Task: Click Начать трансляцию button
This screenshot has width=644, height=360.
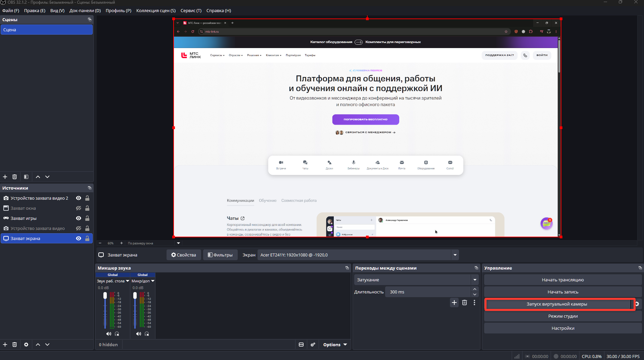Action: click(563, 280)
